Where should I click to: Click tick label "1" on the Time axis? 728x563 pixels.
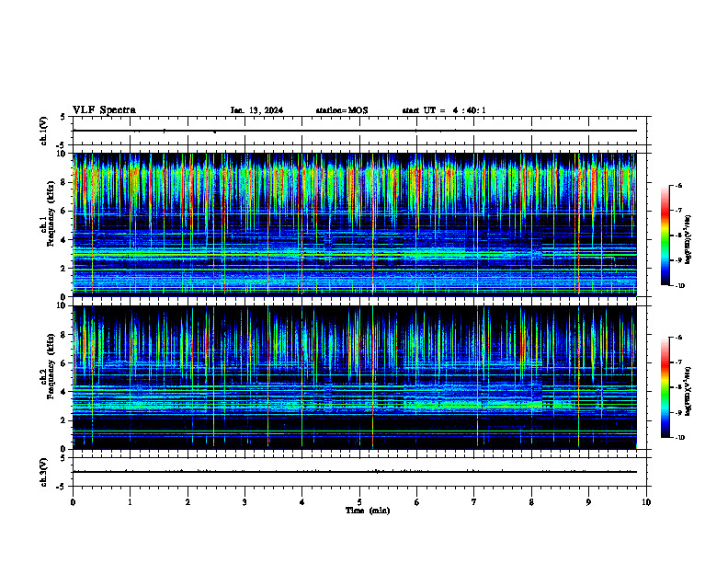point(130,502)
